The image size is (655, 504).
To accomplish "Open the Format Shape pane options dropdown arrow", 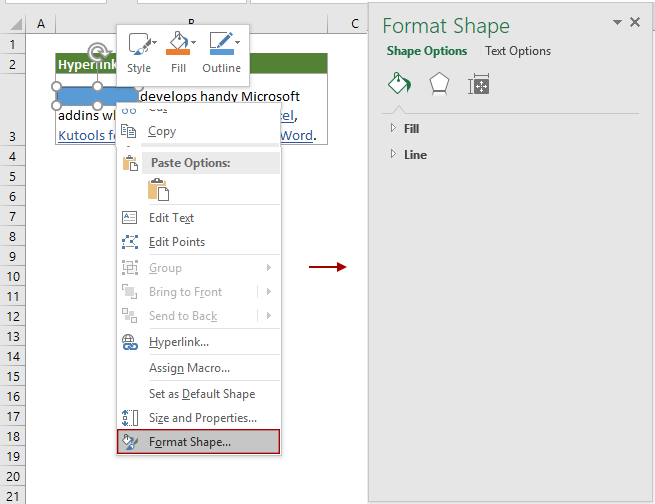I will click(618, 21).
